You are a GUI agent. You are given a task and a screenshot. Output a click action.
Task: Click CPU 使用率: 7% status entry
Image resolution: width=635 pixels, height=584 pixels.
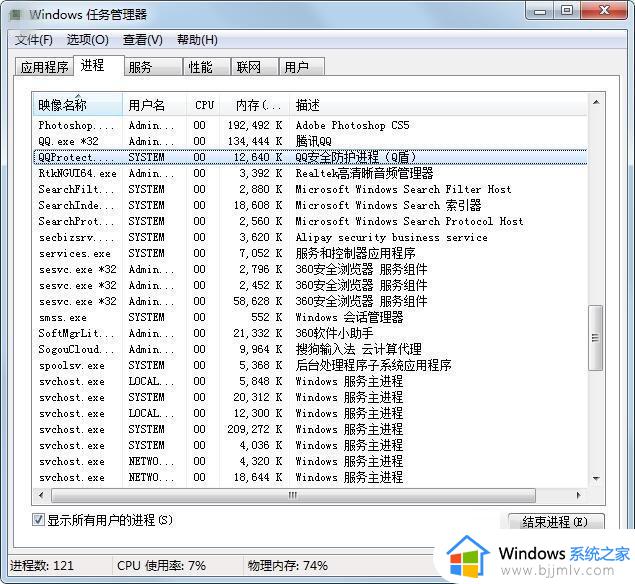click(162, 565)
